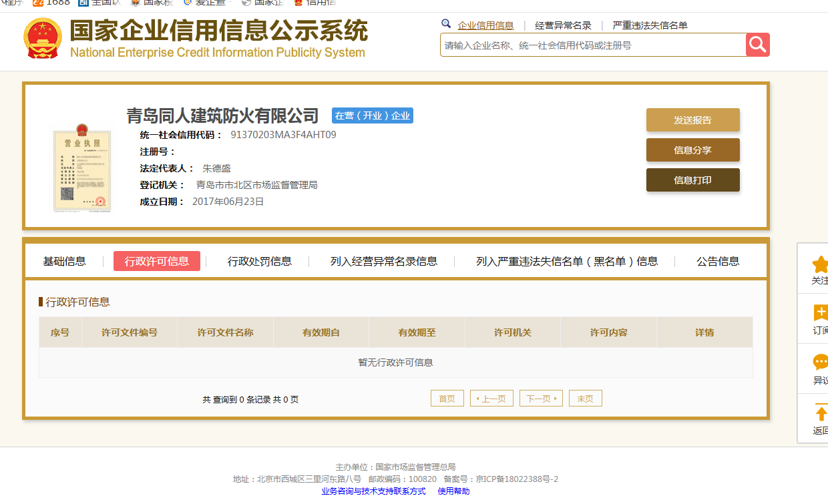
Task: Switch to the 基础信息 tab
Action: pyautogui.click(x=65, y=261)
